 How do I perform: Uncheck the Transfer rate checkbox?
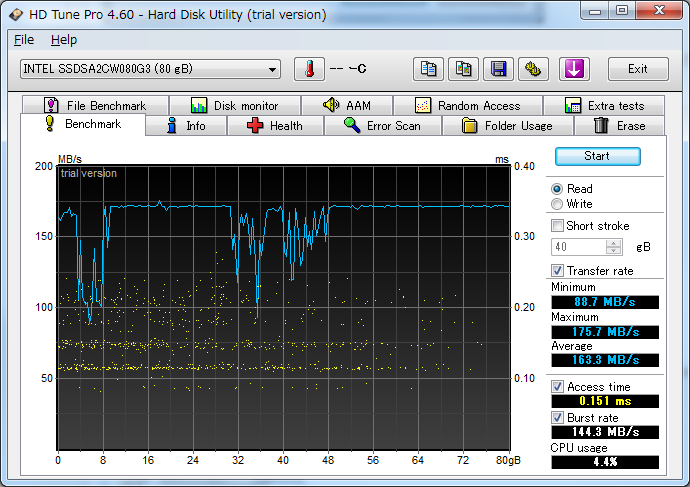558,271
